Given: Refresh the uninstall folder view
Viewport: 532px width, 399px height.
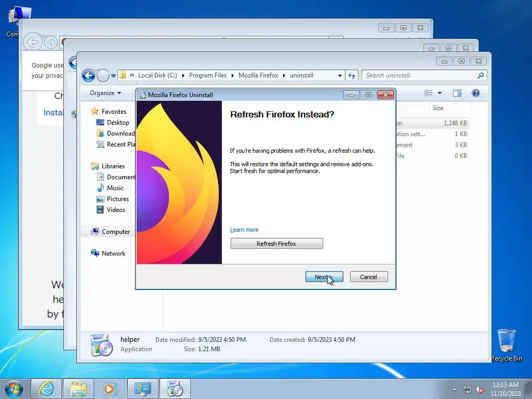Looking at the screenshot, I should coord(352,76).
